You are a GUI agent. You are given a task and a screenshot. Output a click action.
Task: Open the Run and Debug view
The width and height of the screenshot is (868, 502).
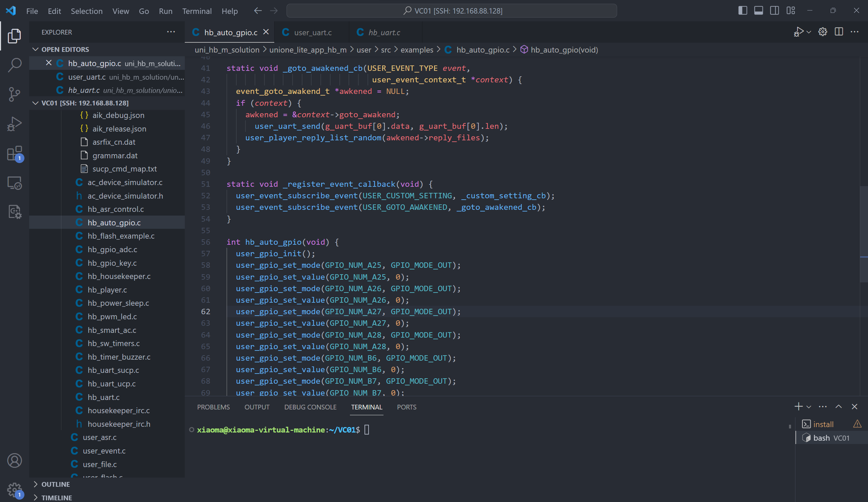pos(14,124)
